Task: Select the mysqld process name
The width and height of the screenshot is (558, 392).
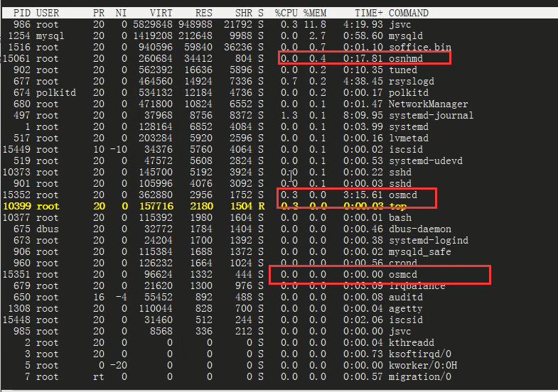Action: coord(405,36)
